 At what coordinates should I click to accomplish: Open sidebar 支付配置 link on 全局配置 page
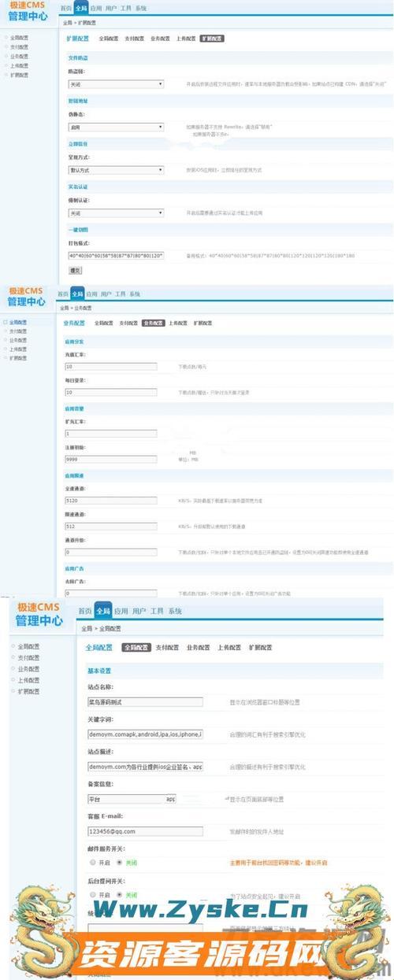coord(28,657)
